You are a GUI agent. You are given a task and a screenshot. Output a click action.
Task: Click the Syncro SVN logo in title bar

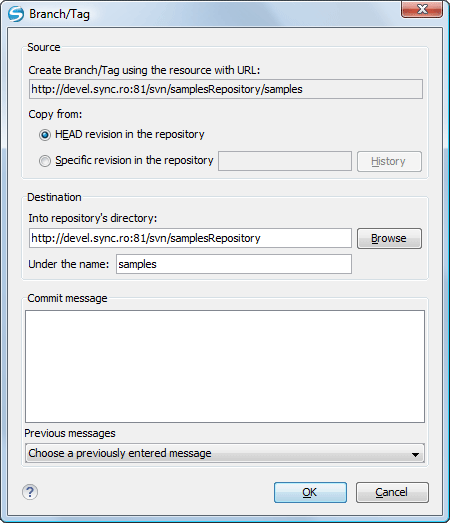coord(16,14)
